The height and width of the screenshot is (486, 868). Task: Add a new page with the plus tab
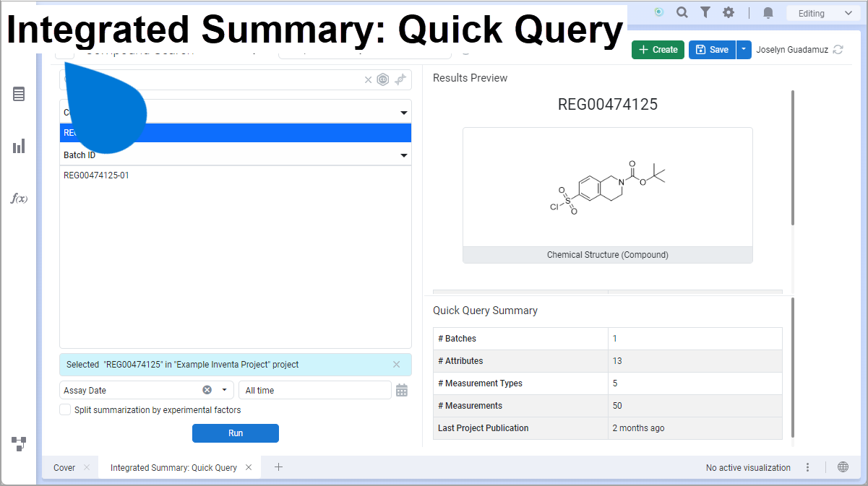(x=278, y=467)
